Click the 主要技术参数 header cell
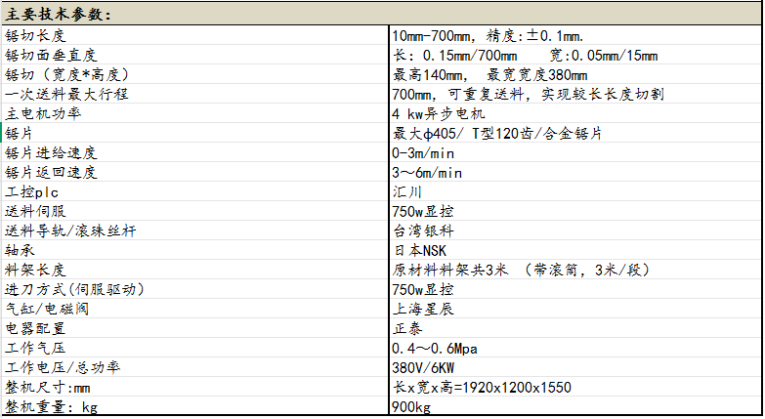Viewport: 765px width, 419px height. 60,14
